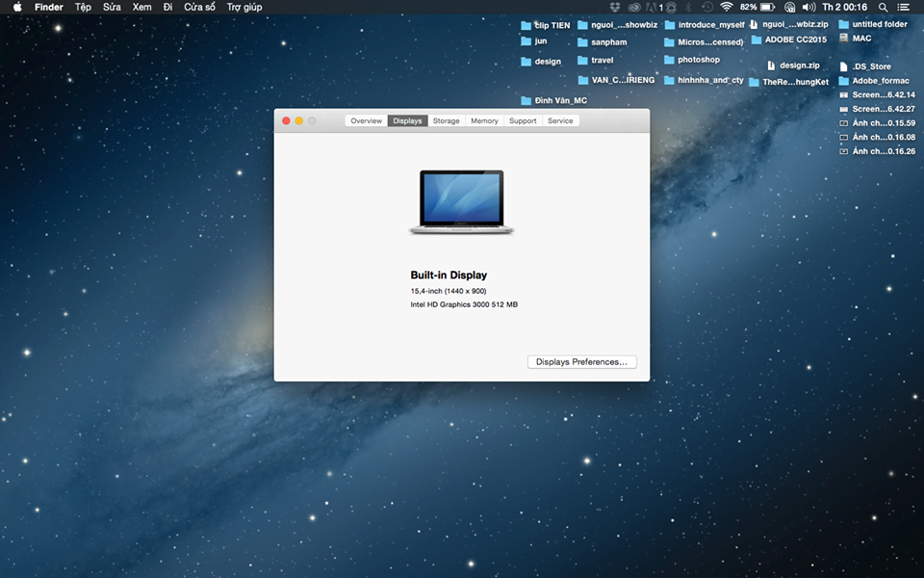Switch to the Overview tab
Screen dimensions: 924x578
[366, 121]
